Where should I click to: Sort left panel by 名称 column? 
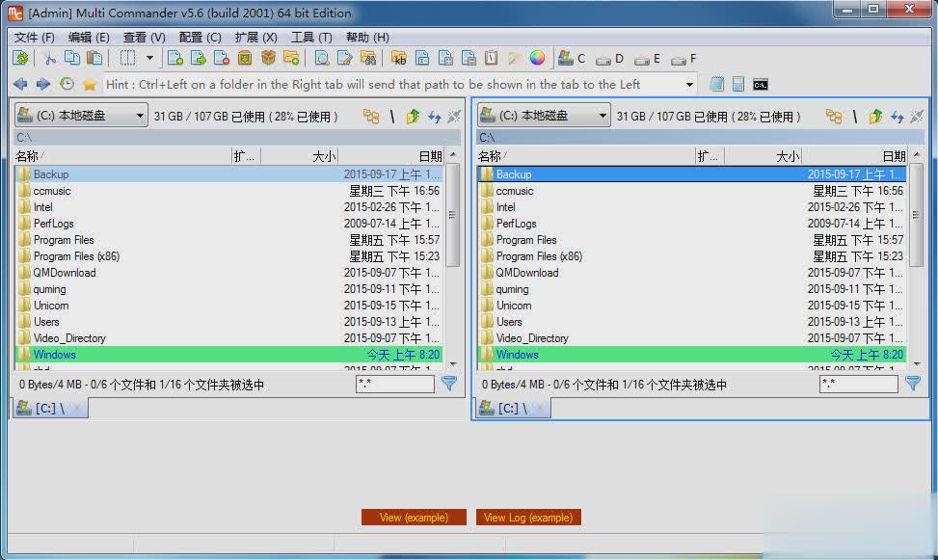click(x=123, y=156)
